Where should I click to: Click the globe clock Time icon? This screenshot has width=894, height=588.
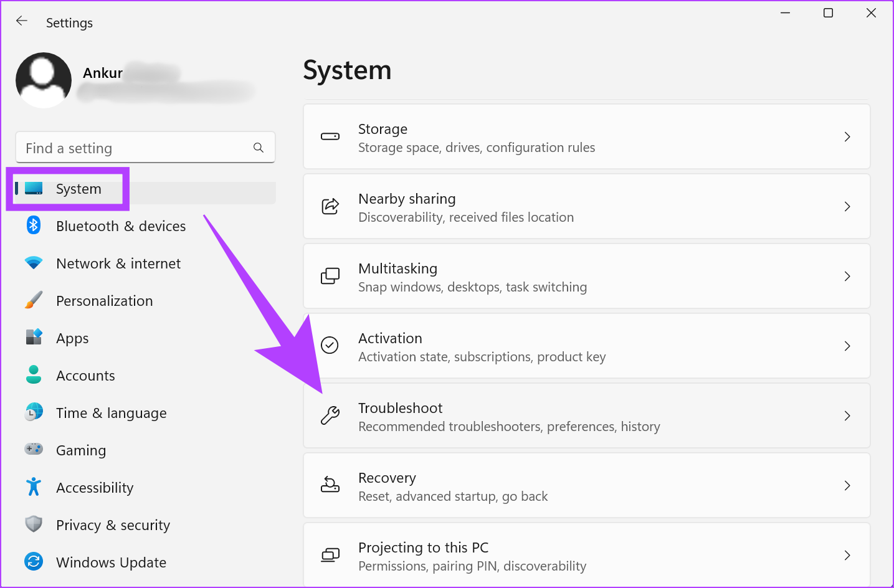34,412
